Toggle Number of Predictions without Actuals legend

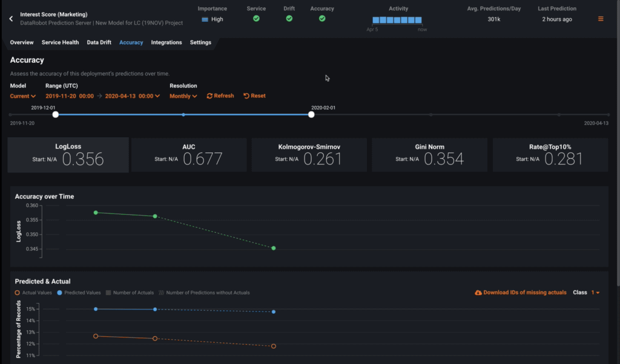pyautogui.click(x=204, y=293)
